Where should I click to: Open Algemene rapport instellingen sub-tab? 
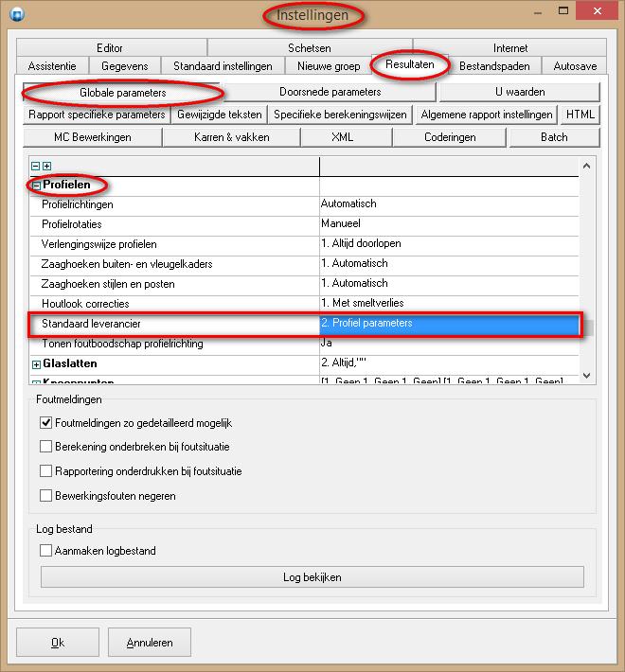[487, 115]
